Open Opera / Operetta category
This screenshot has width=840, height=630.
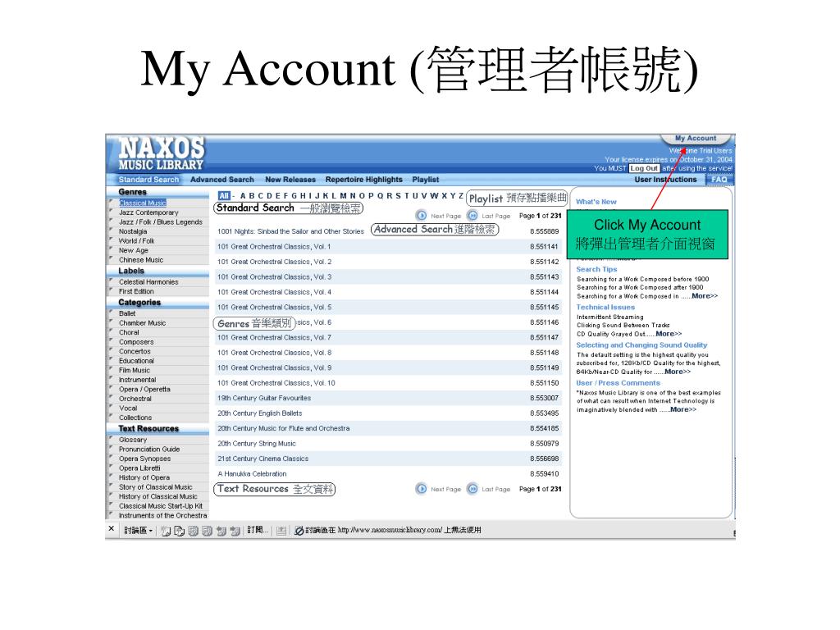pyautogui.click(x=144, y=390)
